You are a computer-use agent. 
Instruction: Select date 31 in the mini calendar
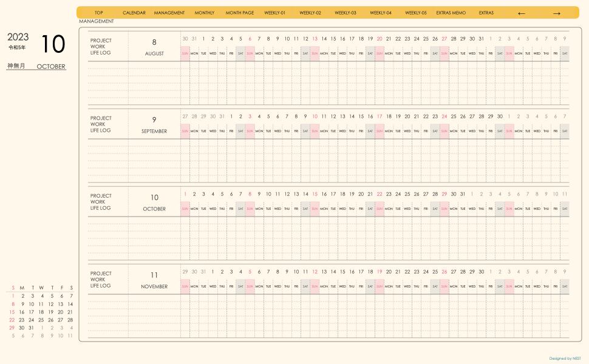coord(31,328)
